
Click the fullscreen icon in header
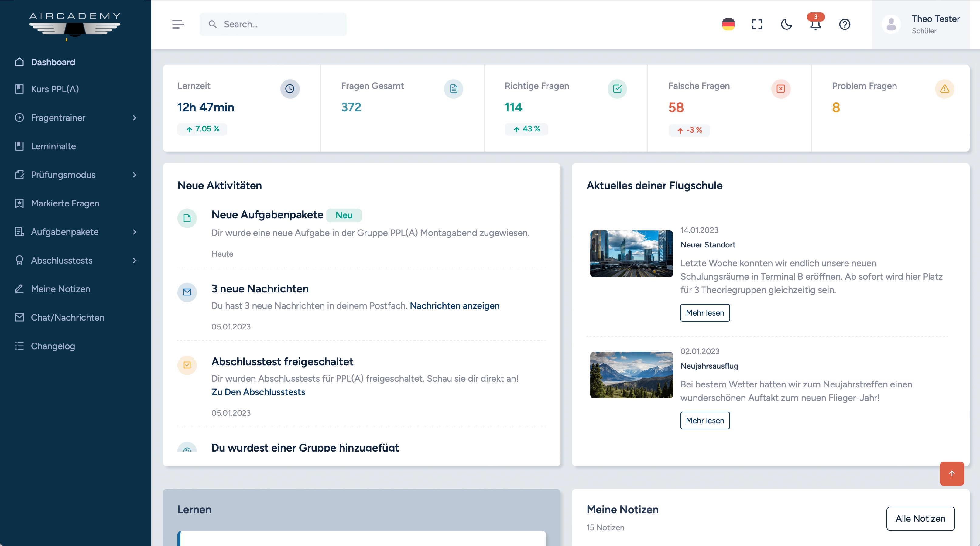[757, 24]
